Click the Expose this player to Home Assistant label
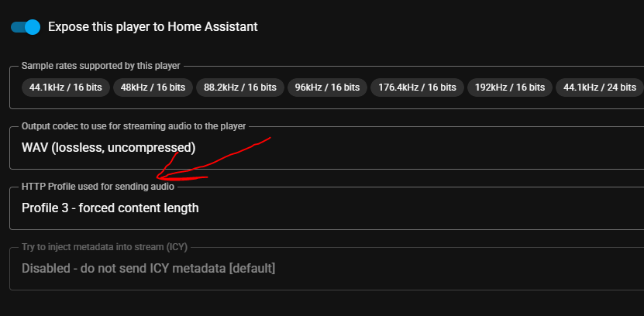This screenshot has height=316, width=644. click(153, 26)
